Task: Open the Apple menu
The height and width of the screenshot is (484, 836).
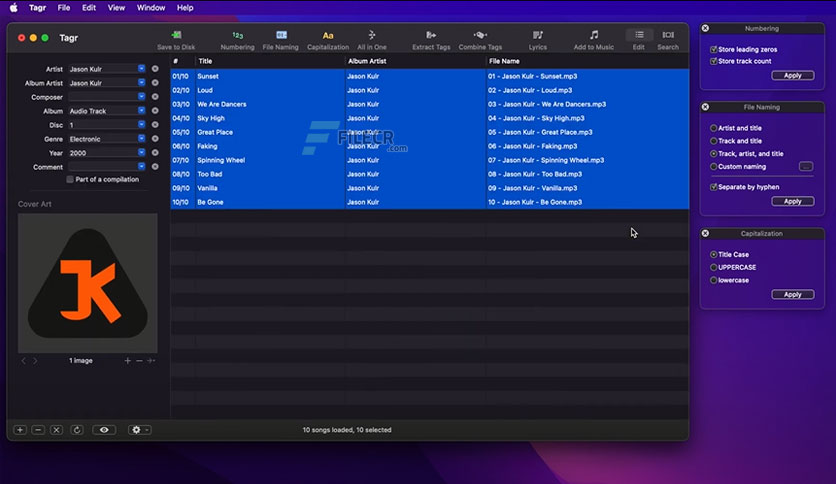Action: [x=13, y=7]
